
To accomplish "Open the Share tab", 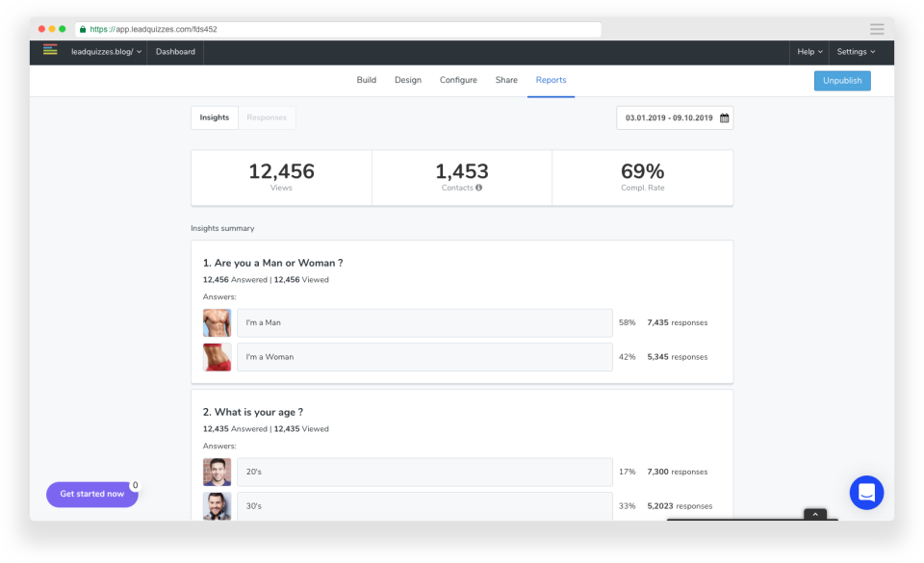I will click(x=506, y=80).
